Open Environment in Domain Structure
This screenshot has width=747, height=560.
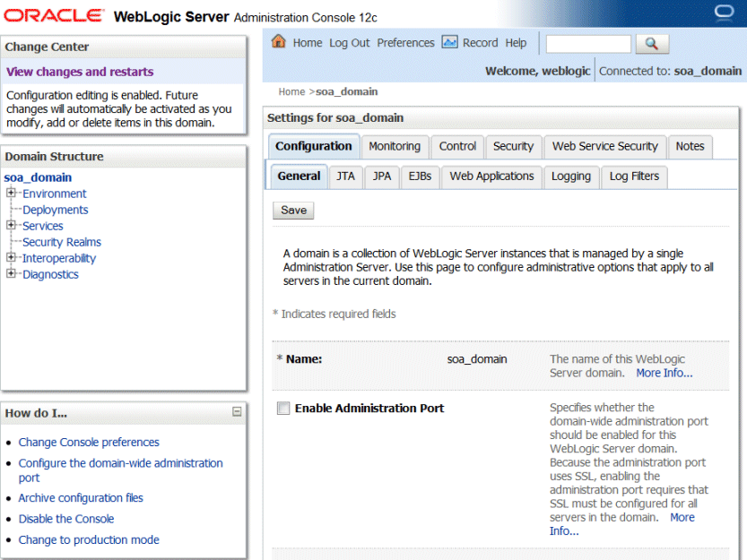[x=55, y=194]
